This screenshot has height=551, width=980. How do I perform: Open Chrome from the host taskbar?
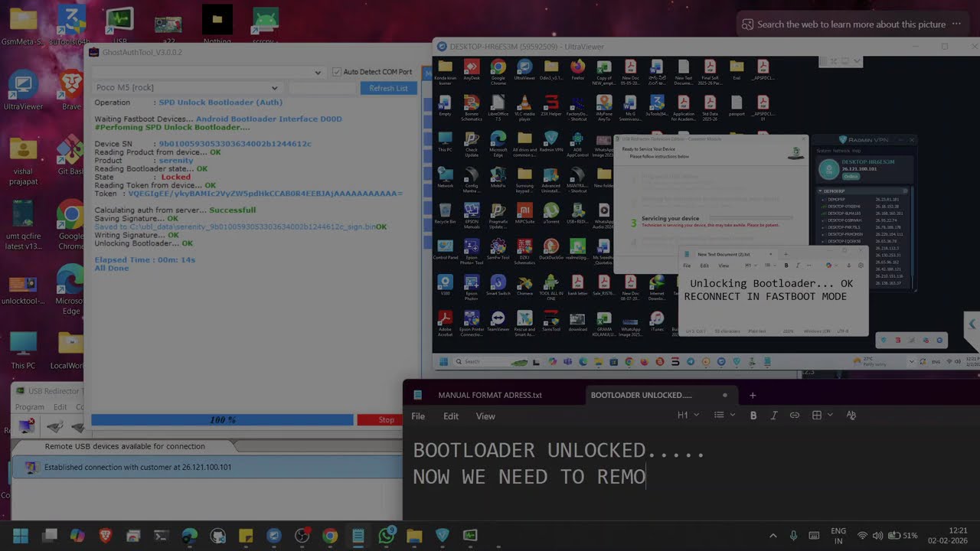pos(330,536)
